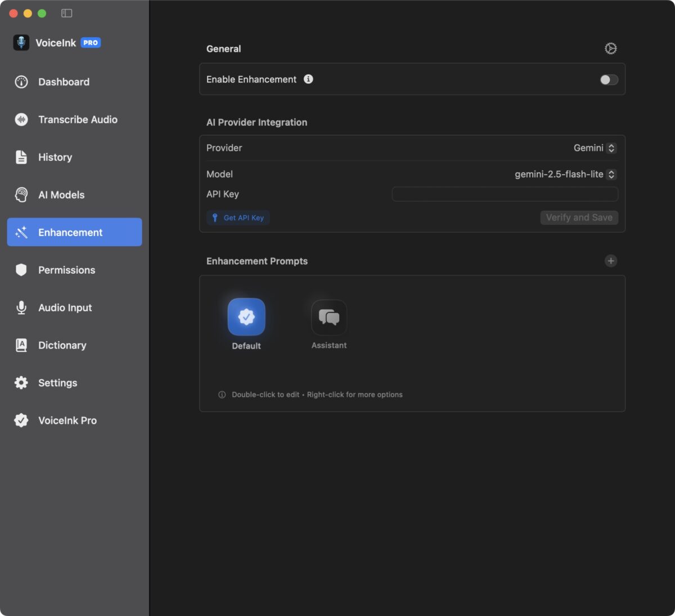The image size is (675, 616).
Task: Open the Dictionary section
Action: pos(74,346)
